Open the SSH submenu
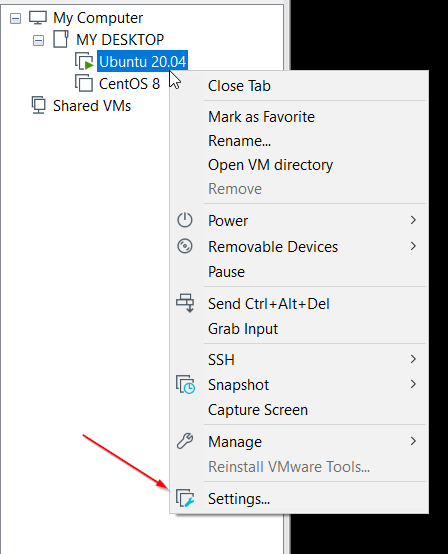The width and height of the screenshot is (448, 554). coord(299,360)
